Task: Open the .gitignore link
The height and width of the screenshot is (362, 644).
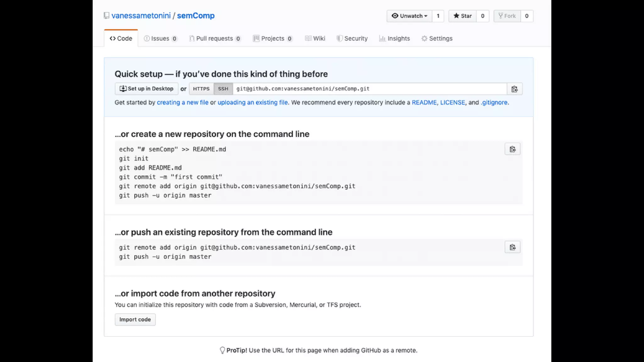Action: pos(494,102)
